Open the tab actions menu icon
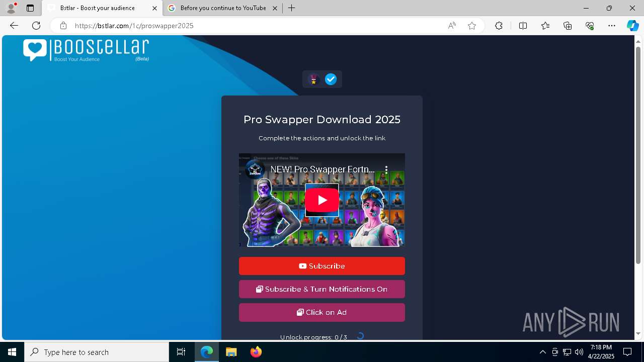644x362 pixels. click(x=30, y=8)
